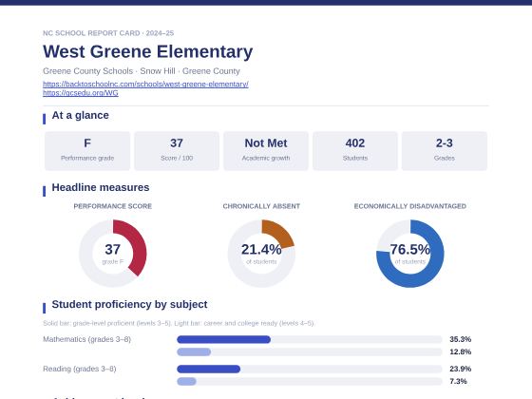
Task: Select the Performance grade F card
Action: pyautogui.click(x=87, y=151)
